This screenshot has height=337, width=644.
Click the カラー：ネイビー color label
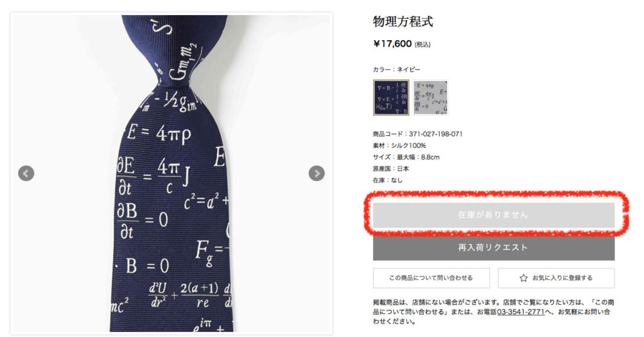point(396,69)
